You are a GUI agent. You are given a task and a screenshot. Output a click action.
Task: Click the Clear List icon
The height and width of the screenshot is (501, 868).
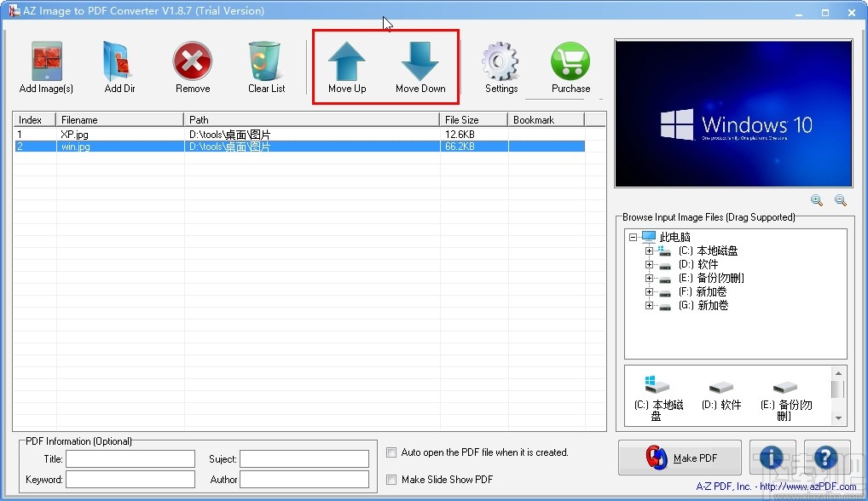[x=265, y=60]
